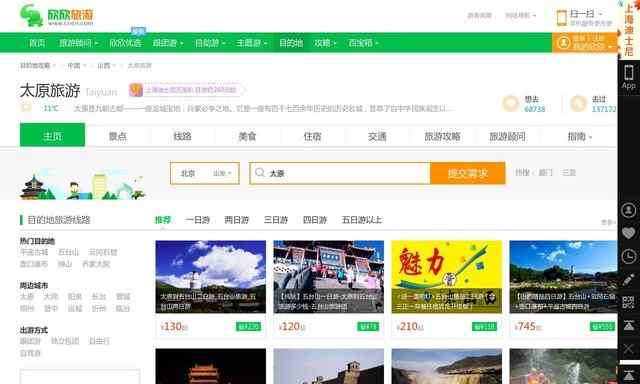Click the 想去 heart badge icon
This screenshot has width=640, height=384.
[x=510, y=104]
